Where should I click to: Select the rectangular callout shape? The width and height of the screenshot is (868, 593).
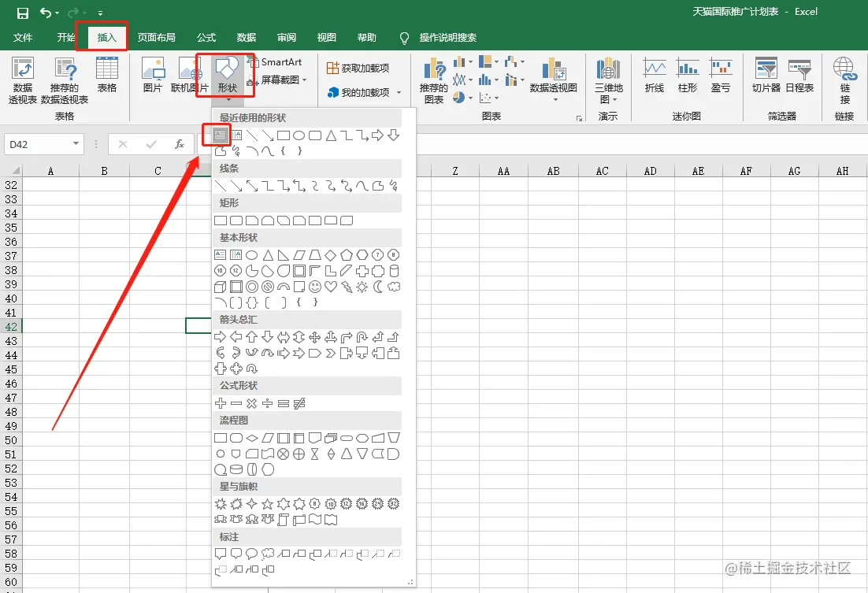point(221,553)
